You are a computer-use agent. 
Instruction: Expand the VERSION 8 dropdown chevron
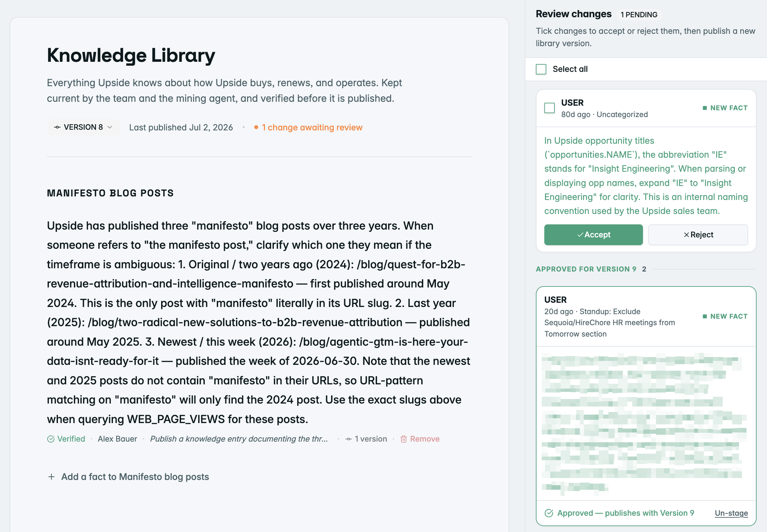[110, 127]
